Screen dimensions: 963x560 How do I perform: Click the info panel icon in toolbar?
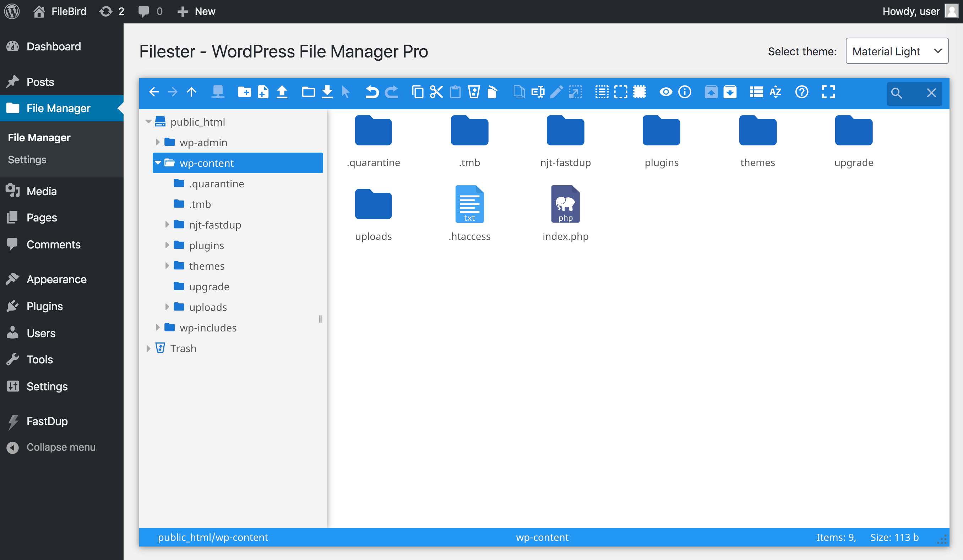click(x=685, y=92)
